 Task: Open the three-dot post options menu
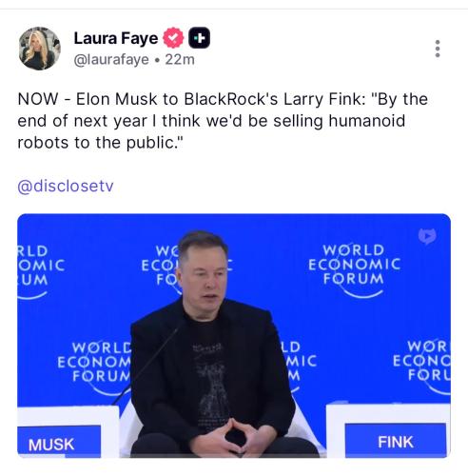(x=438, y=49)
